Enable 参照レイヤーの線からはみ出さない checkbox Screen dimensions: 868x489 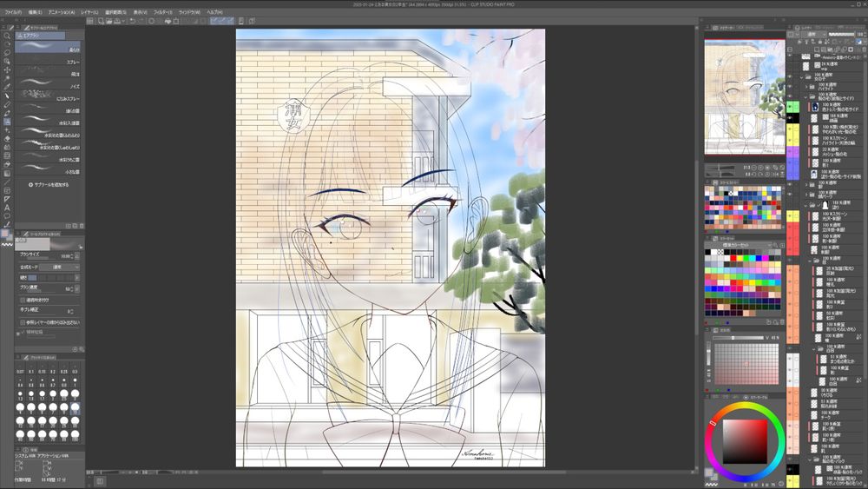pos(23,321)
